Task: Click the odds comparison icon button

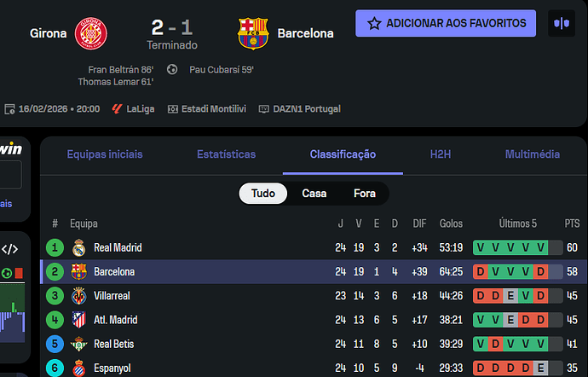Action: click(x=561, y=23)
